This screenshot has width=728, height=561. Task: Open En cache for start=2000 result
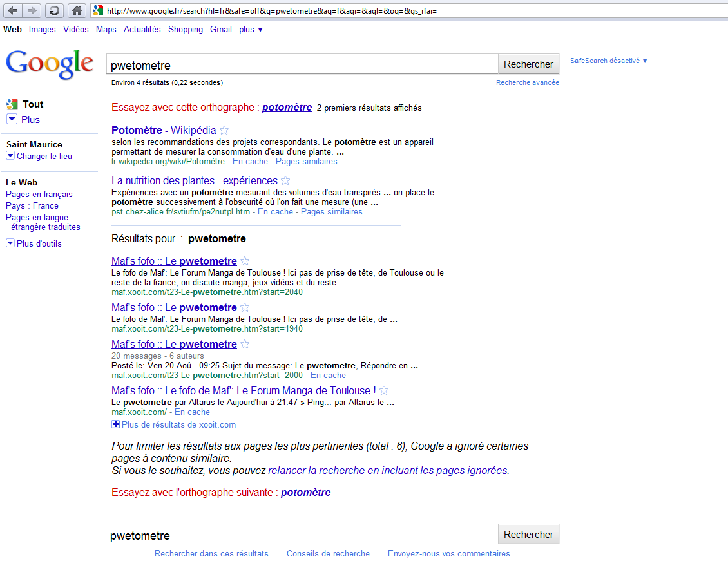coord(329,375)
